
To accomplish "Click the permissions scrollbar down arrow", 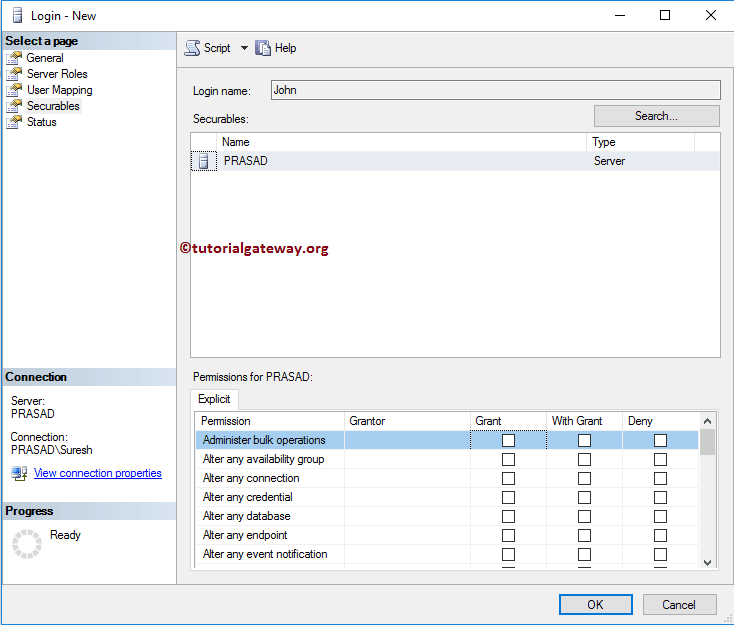I will tap(707, 562).
